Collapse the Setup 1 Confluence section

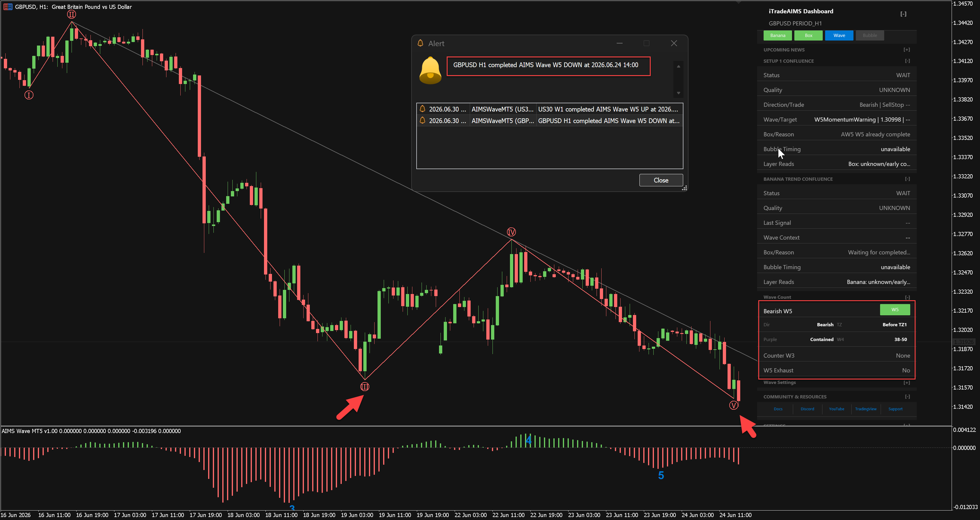907,61
